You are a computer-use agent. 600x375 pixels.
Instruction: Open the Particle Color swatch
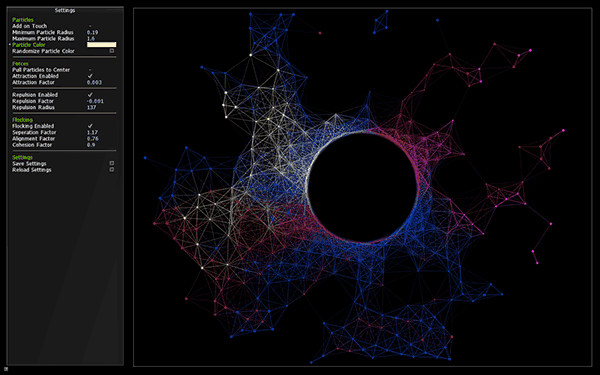[102, 45]
